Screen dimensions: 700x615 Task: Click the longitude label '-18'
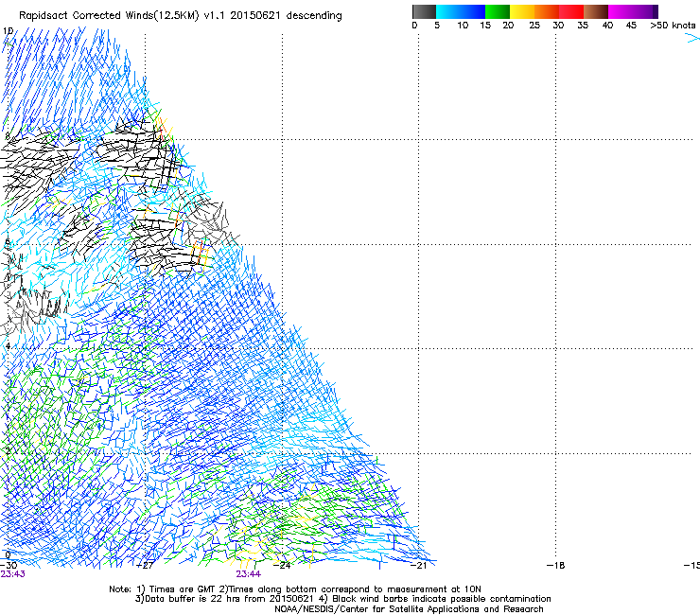pos(556,565)
